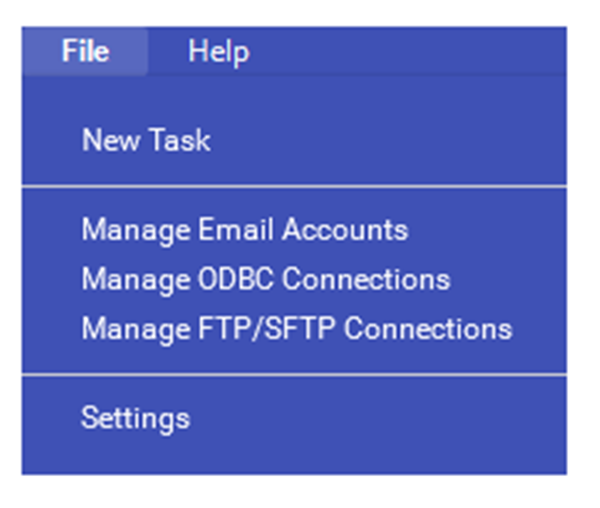Open the File menu
The image size is (600, 508).
coord(85,51)
